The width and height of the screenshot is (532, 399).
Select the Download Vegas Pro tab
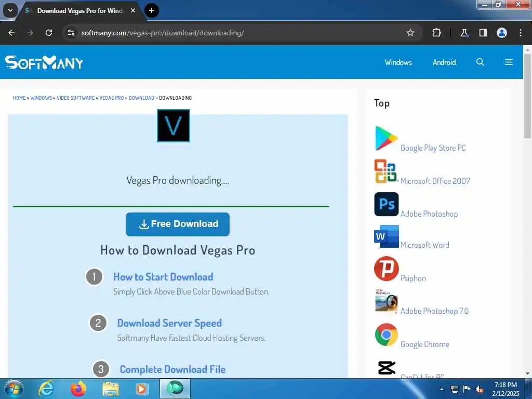[x=79, y=11]
